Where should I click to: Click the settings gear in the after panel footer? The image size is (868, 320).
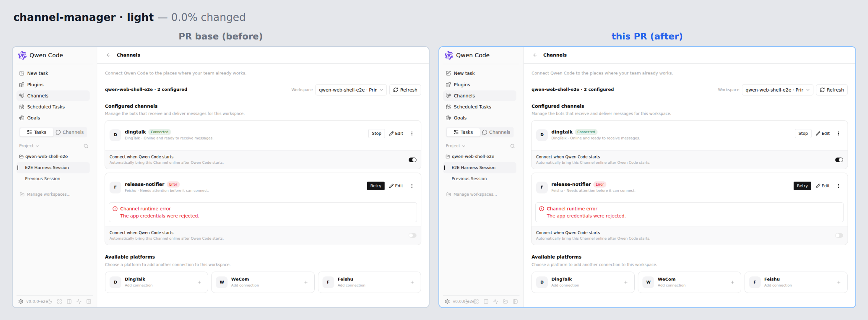coord(447,301)
